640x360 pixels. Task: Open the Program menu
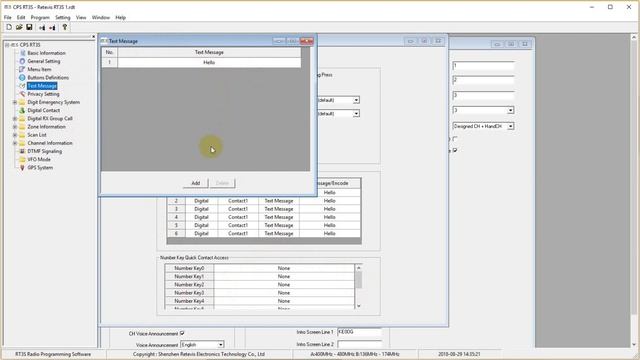[x=40, y=18]
